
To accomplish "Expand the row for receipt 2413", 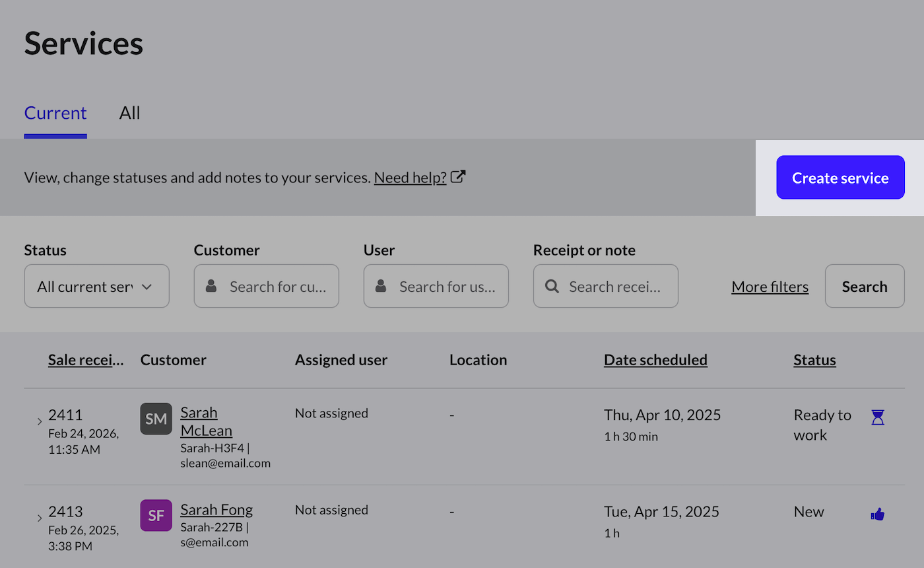I will [x=40, y=518].
